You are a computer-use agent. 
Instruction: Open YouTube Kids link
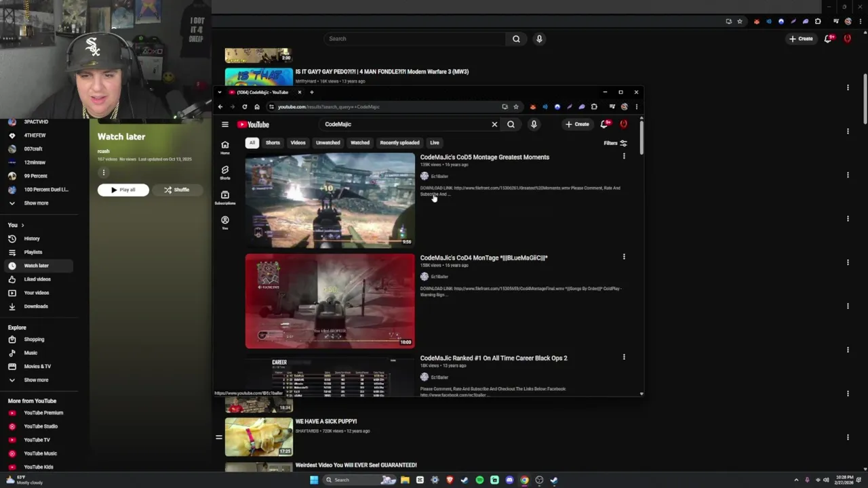37,467
